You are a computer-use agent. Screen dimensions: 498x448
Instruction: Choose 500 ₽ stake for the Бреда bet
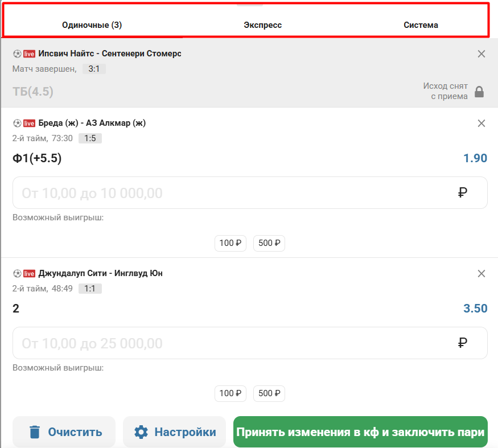click(269, 243)
